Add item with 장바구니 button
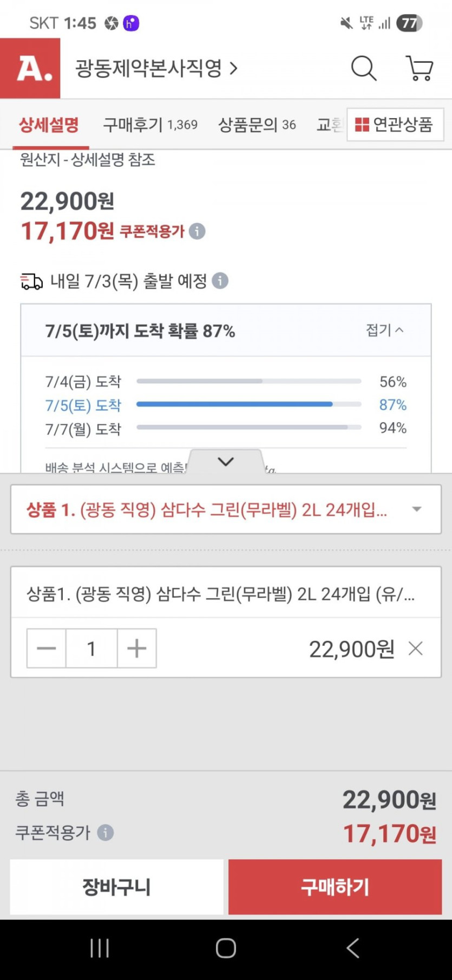 116,887
